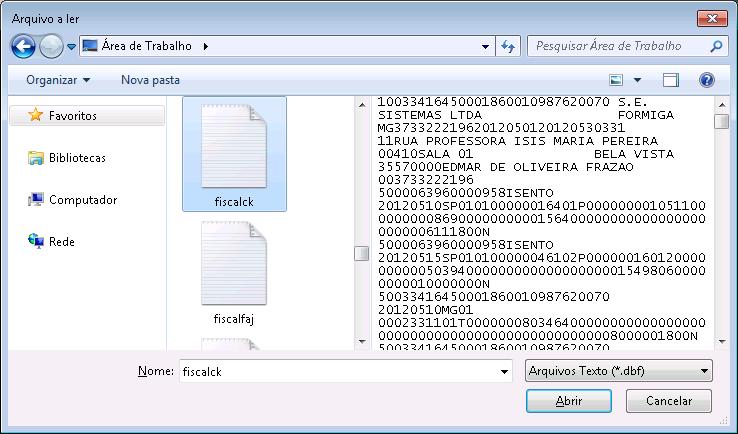738x434 pixels.
Task: Open Favoritos in navigation pane
Action: (x=72, y=116)
